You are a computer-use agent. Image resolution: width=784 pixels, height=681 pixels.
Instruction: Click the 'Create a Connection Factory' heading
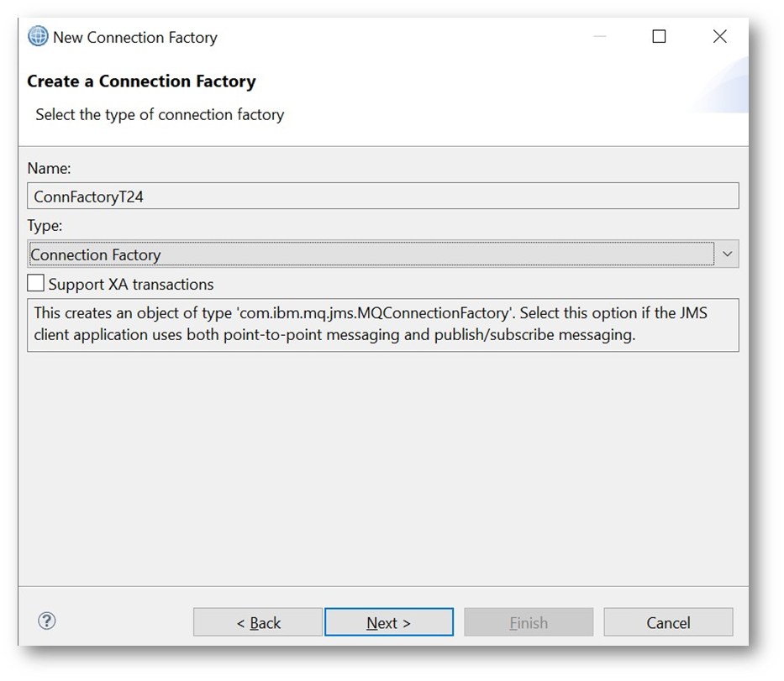point(141,81)
